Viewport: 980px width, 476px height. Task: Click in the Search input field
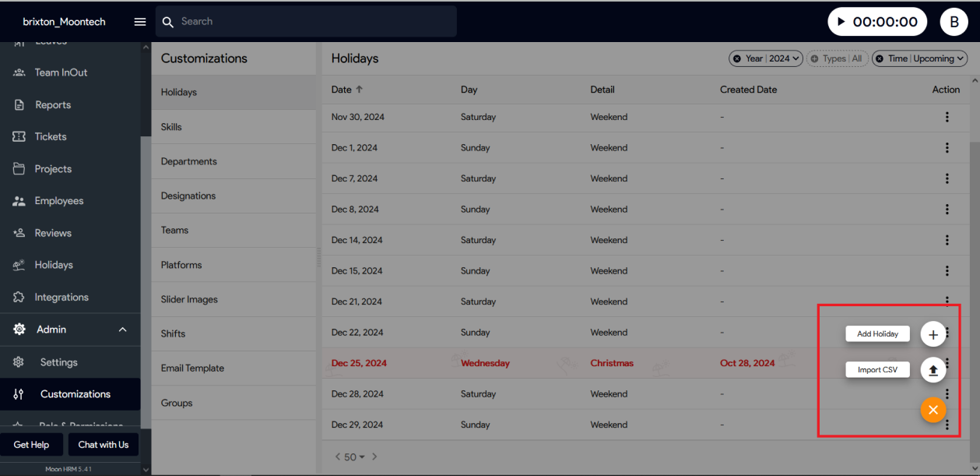(x=311, y=22)
